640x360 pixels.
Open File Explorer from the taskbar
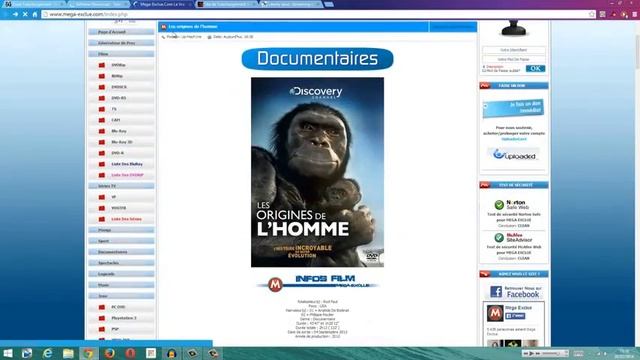click(x=68, y=353)
